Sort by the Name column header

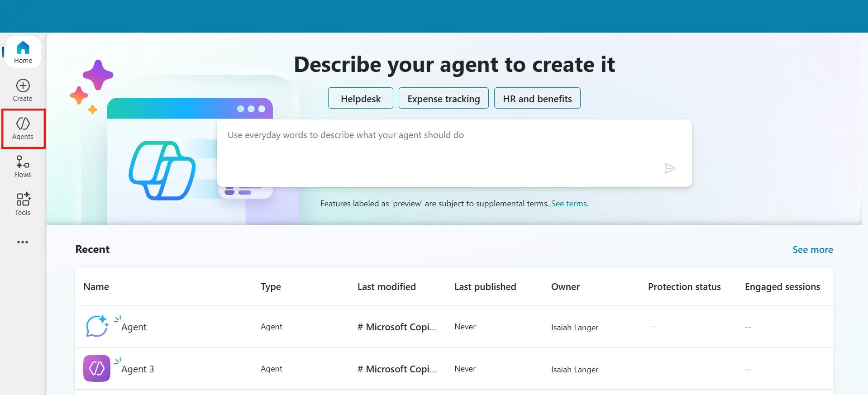tap(96, 287)
